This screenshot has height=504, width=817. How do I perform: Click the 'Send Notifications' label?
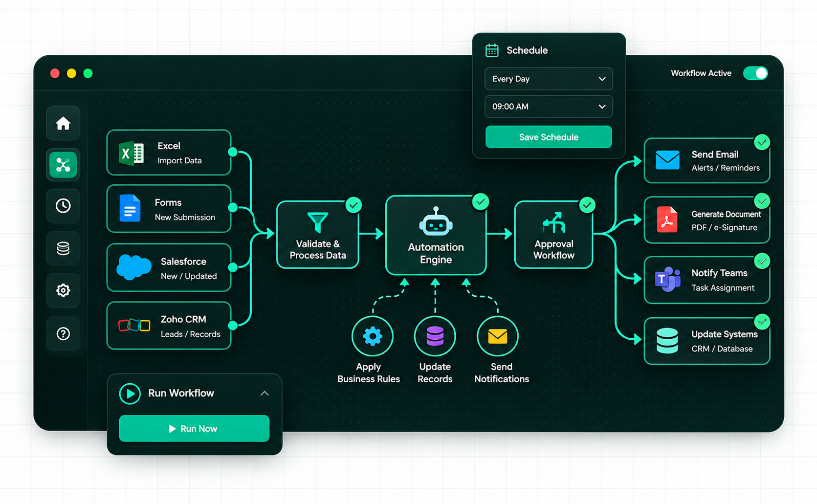(501, 373)
